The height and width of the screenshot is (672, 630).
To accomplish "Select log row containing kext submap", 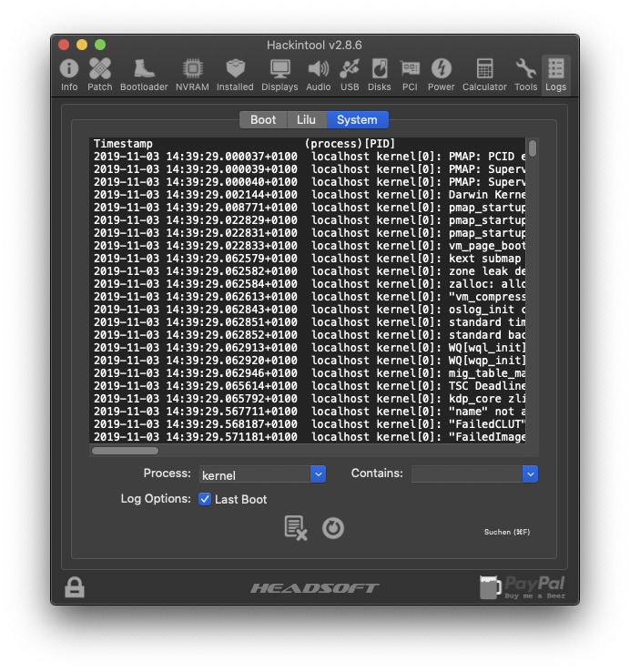I will 308,259.
